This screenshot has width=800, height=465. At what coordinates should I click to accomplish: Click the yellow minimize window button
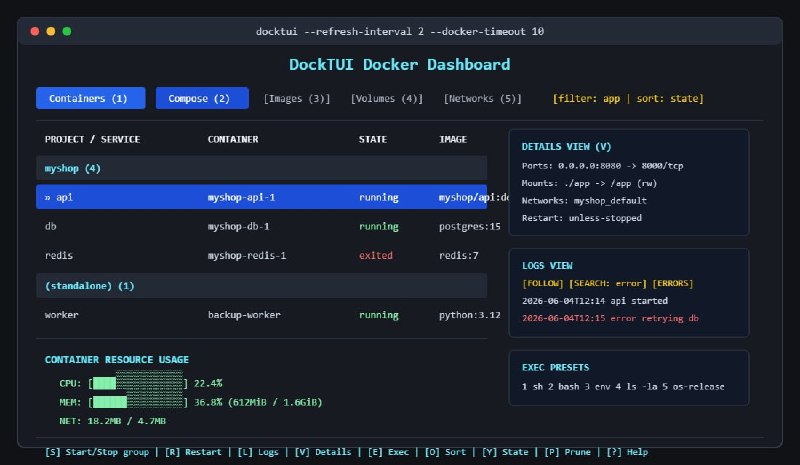[x=51, y=31]
